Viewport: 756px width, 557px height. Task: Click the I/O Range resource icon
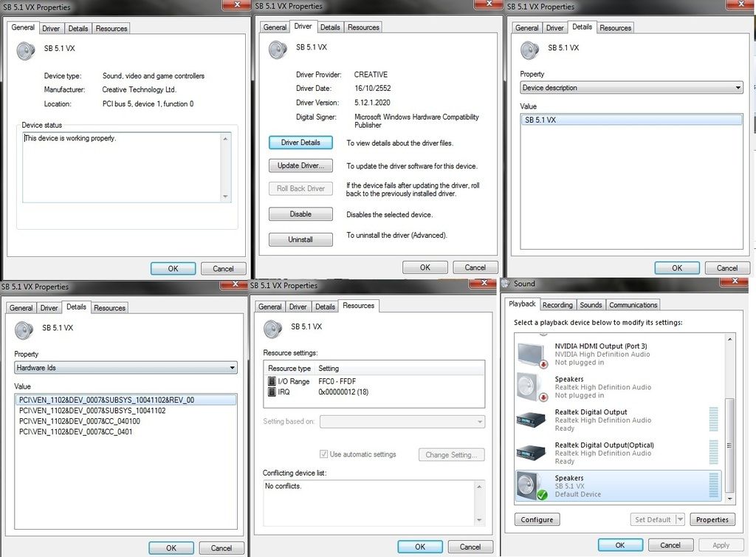click(272, 381)
